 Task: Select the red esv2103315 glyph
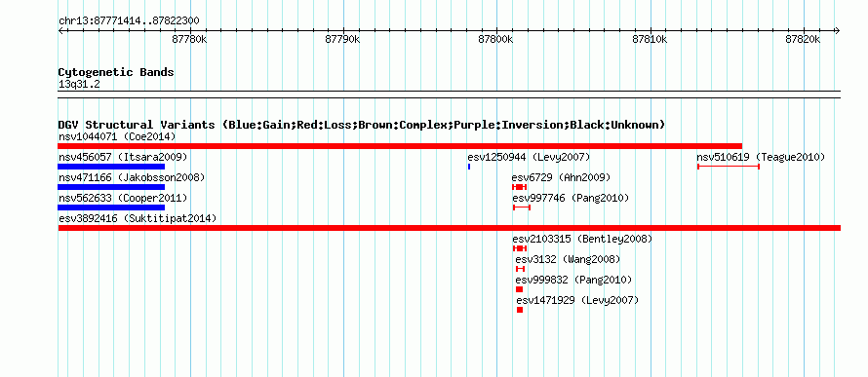(520, 248)
